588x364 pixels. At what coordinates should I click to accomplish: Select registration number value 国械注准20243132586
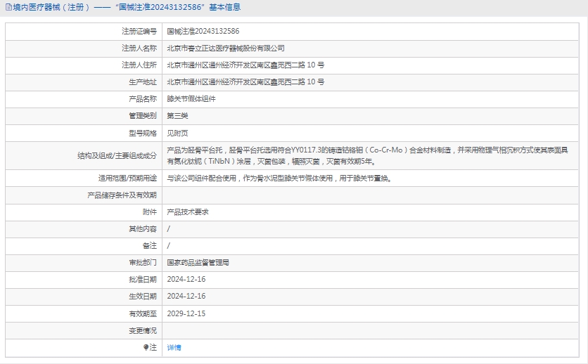203,32
